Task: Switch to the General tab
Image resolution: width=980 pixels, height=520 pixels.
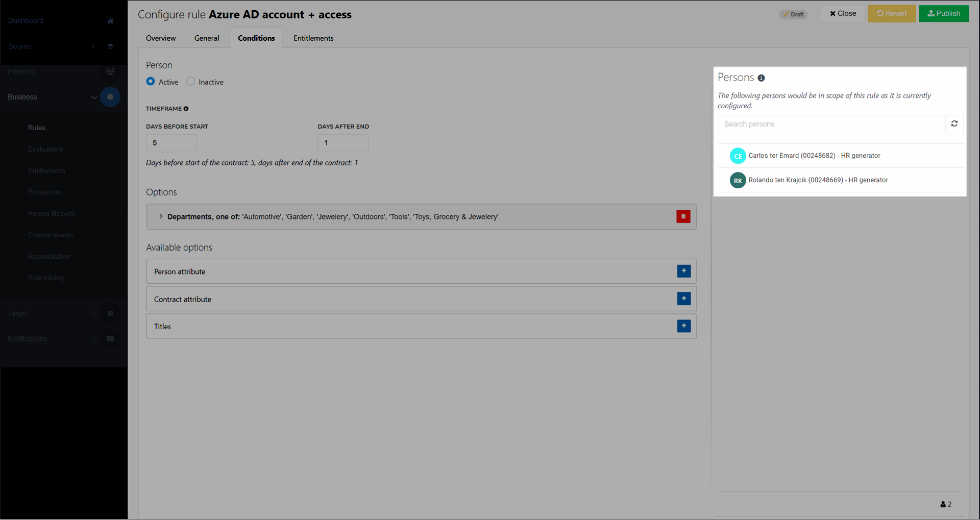Action: (x=207, y=38)
